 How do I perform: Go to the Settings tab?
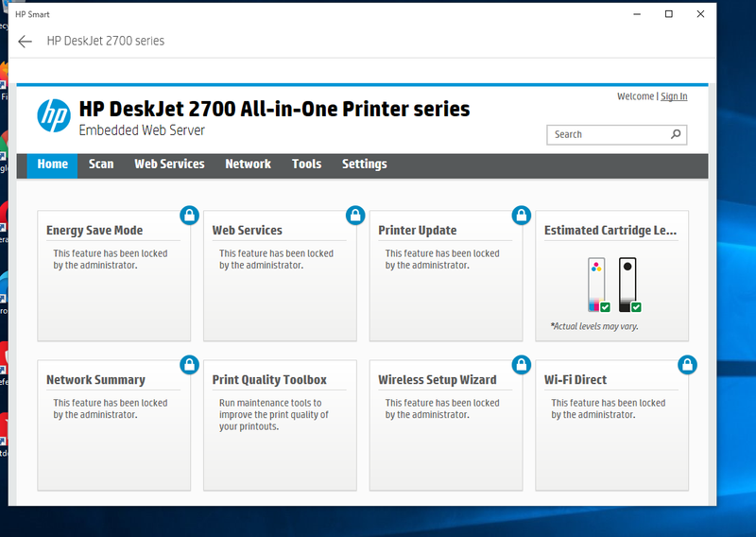(x=365, y=165)
